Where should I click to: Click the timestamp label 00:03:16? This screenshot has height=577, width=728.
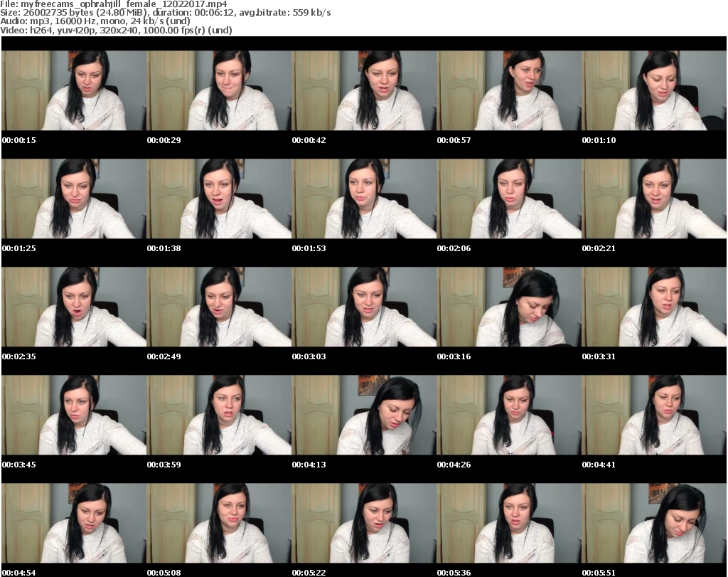[454, 356]
